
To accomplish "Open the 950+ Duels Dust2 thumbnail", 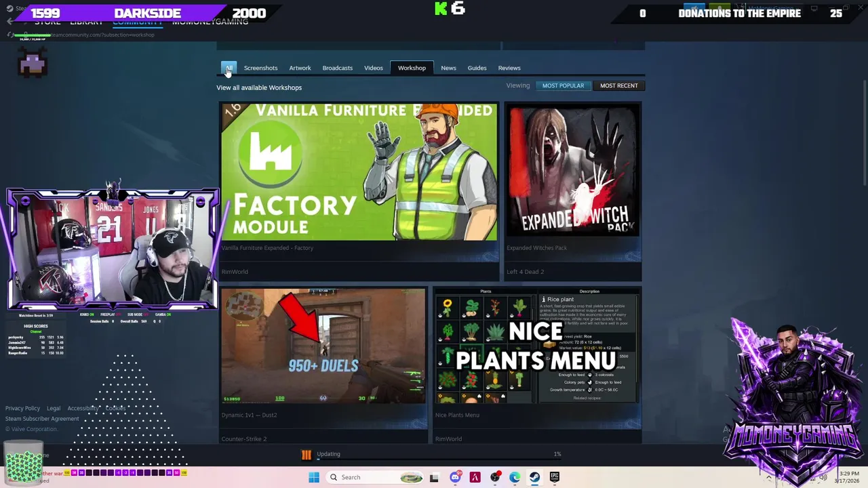I will point(323,346).
